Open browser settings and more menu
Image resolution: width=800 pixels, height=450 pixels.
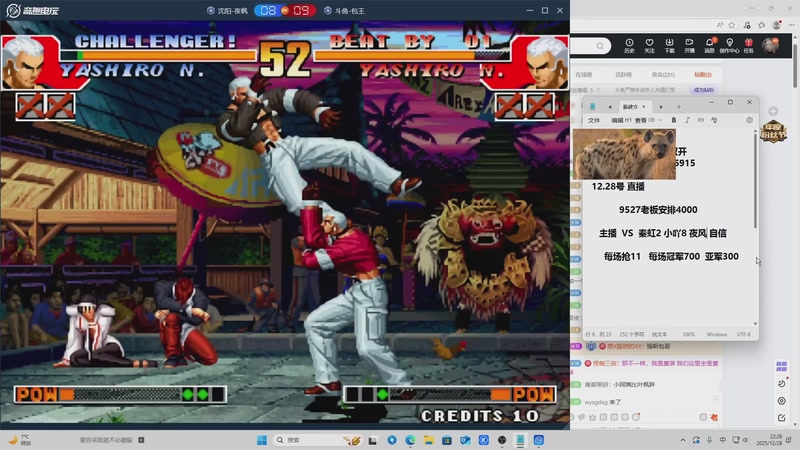coord(791,24)
